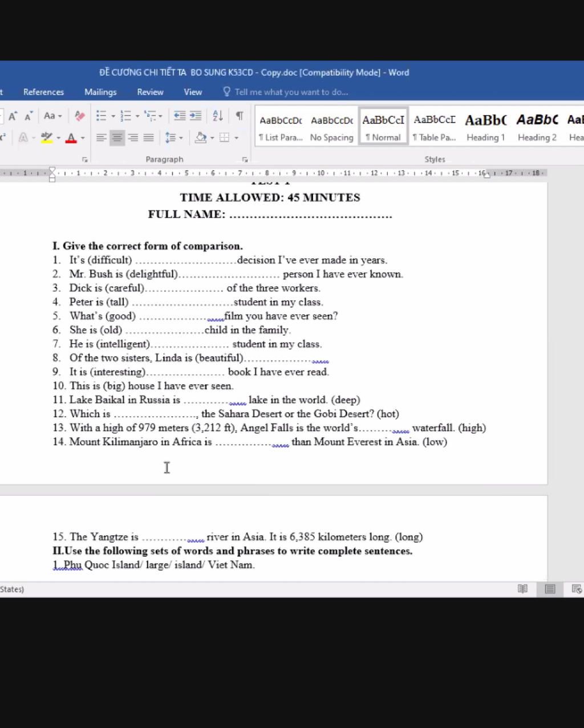584x728 pixels.
Task: Toggle Show/Hide paragraph marks
Action: (240, 116)
